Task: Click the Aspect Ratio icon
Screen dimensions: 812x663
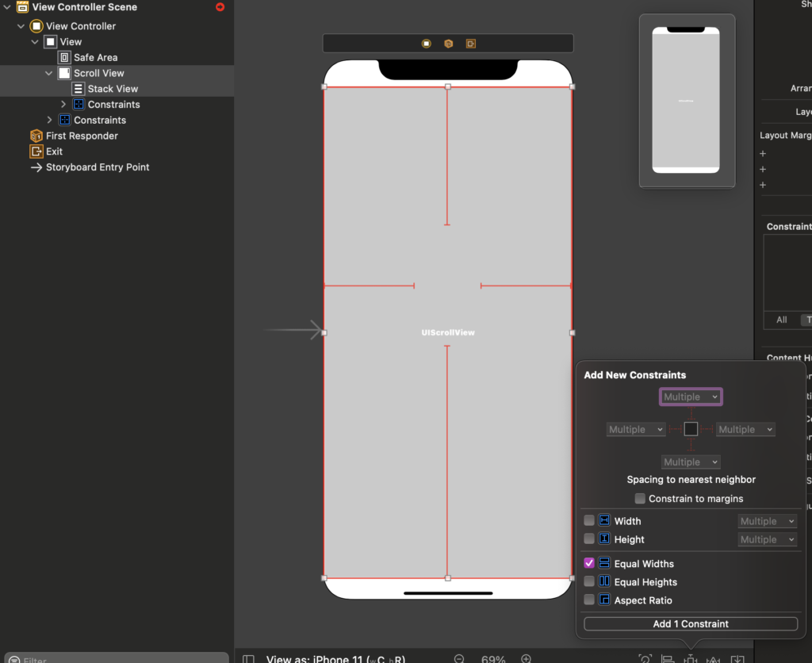Action: (x=603, y=600)
